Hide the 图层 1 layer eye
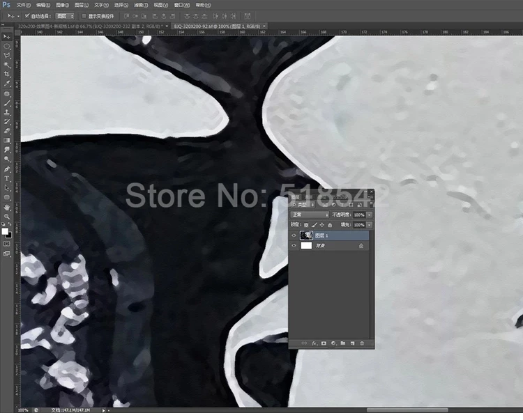523x420 pixels. (x=294, y=235)
